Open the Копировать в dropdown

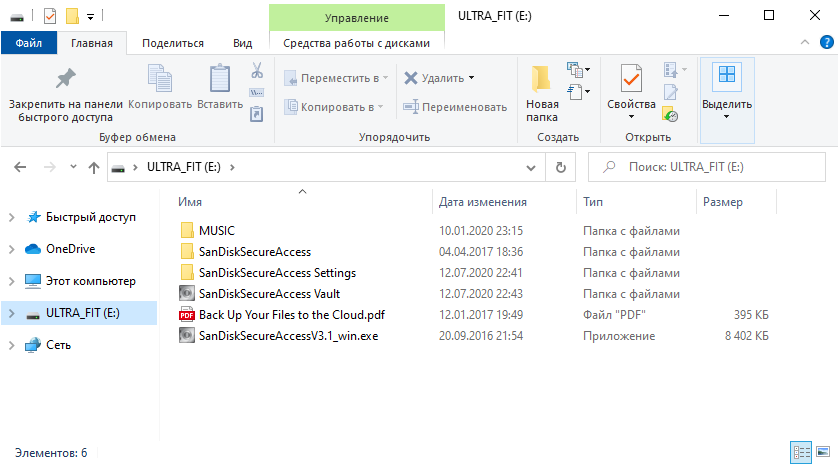(x=334, y=107)
